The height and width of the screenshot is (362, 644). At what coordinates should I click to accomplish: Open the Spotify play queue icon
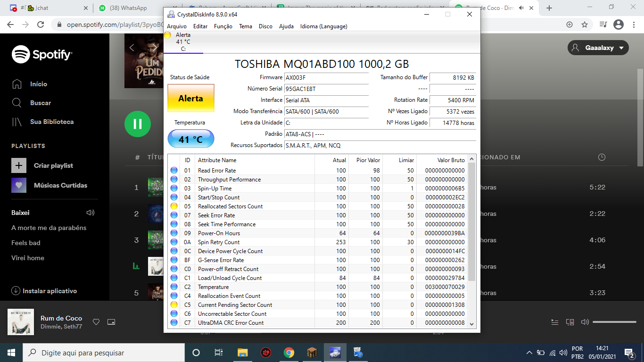(x=555, y=322)
